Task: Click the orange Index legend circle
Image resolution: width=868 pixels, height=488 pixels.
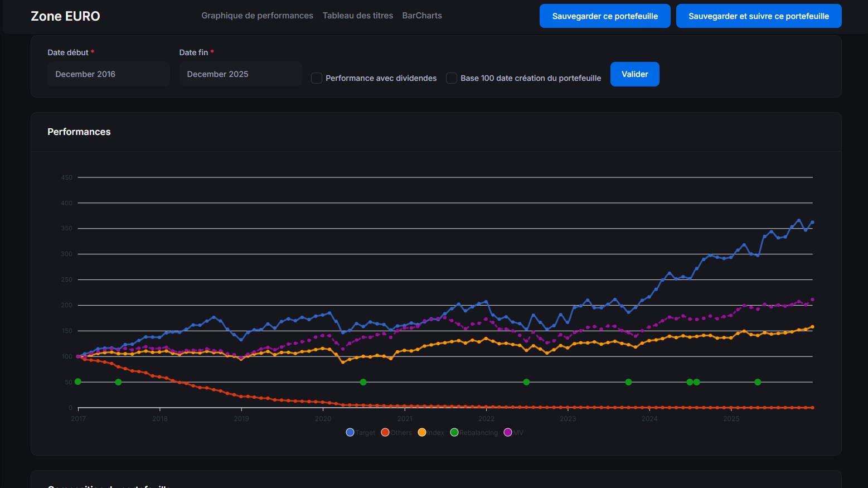Action: [x=422, y=432]
